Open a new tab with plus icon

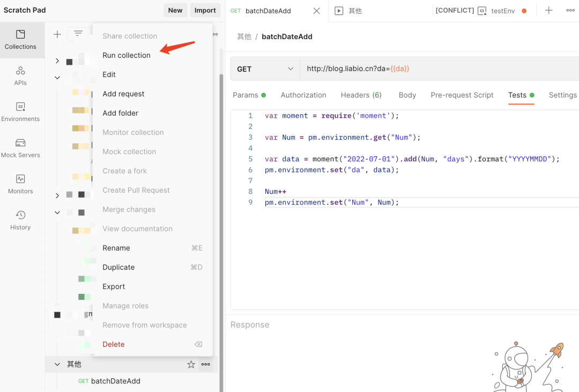point(549,10)
